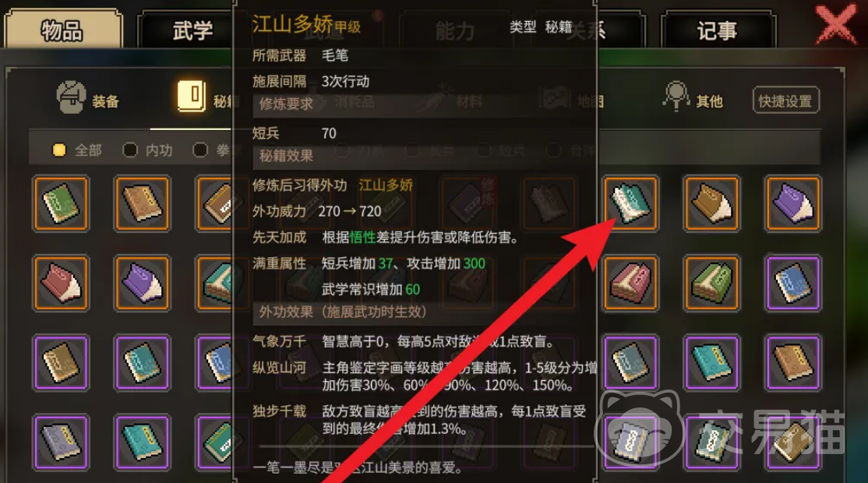Pick the teal book the red arrow points at

pyautogui.click(x=630, y=203)
